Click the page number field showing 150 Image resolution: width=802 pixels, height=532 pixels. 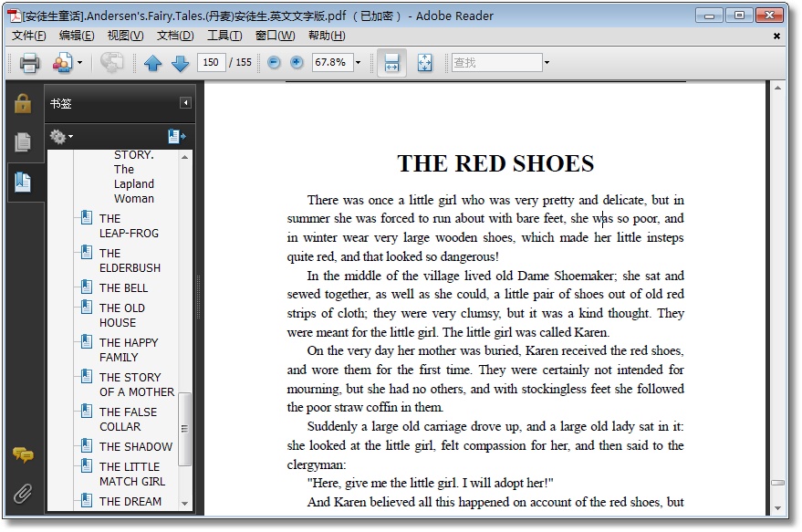(x=211, y=62)
